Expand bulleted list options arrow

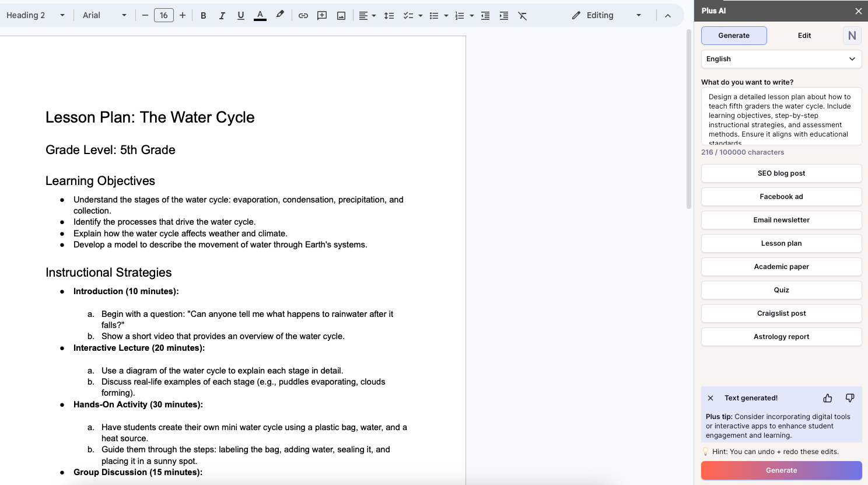click(x=446, y=16)
